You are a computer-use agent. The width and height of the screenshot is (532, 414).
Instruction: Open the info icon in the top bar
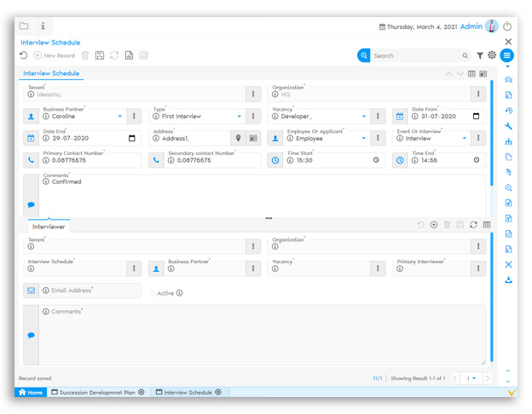pyautogui.click(x=43, y=26)
